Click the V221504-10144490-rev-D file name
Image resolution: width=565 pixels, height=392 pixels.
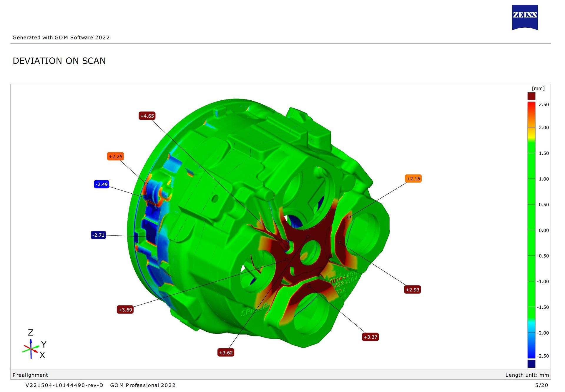tap(64, 385)
